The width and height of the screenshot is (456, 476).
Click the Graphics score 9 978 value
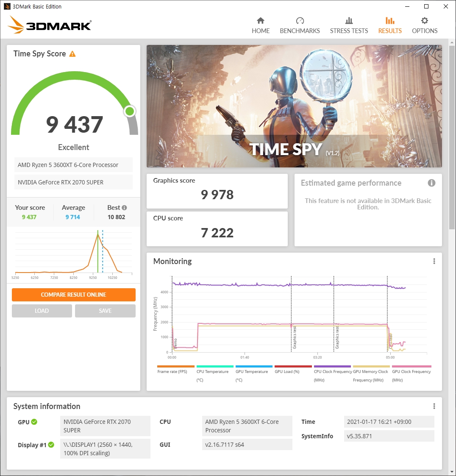point(217,195)
